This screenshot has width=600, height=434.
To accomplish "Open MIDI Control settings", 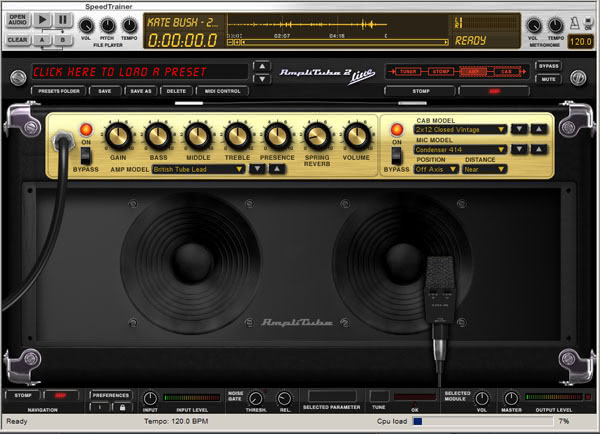I will pos(223,91).
